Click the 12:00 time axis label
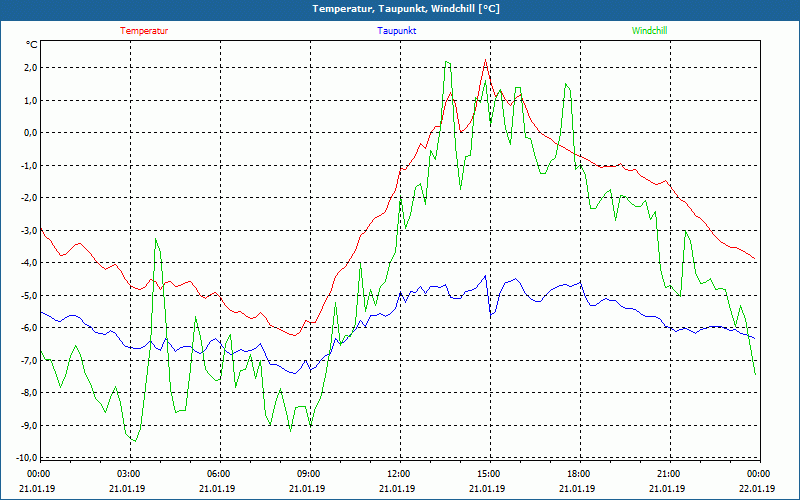The height and width of the screenshot is (500, 800). coord(398,474)
